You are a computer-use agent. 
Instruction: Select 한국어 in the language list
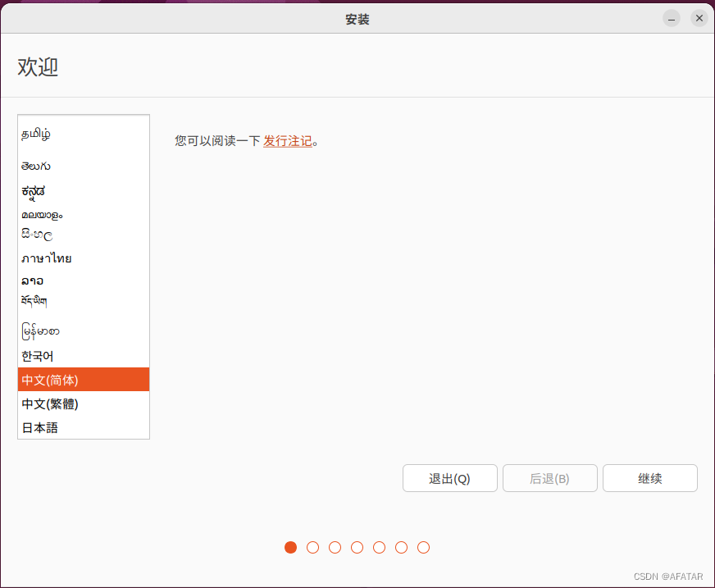[84, 356]
